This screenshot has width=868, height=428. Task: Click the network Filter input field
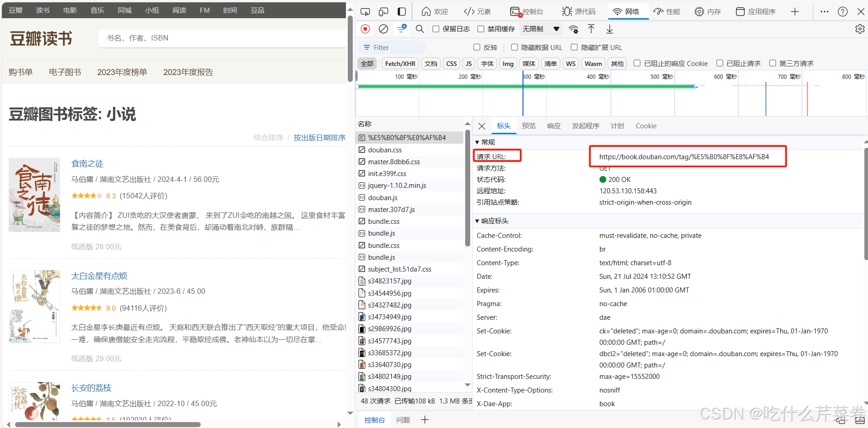392,47
